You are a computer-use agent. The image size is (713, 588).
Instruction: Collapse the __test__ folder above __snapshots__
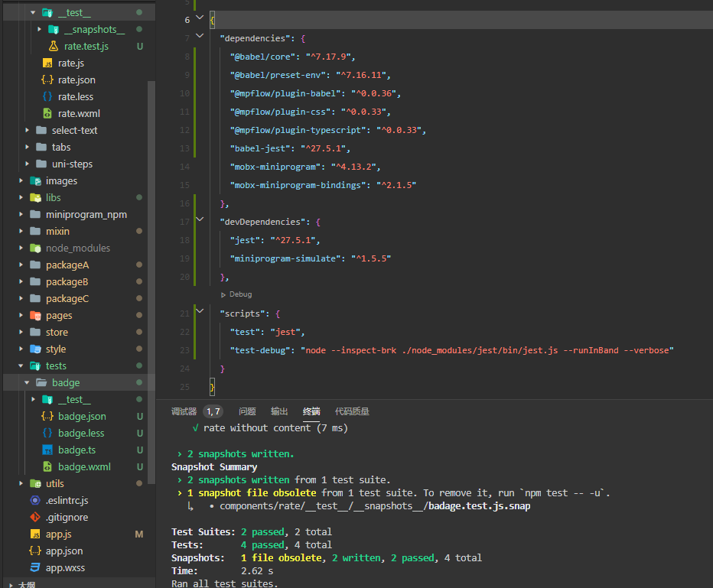33,13
